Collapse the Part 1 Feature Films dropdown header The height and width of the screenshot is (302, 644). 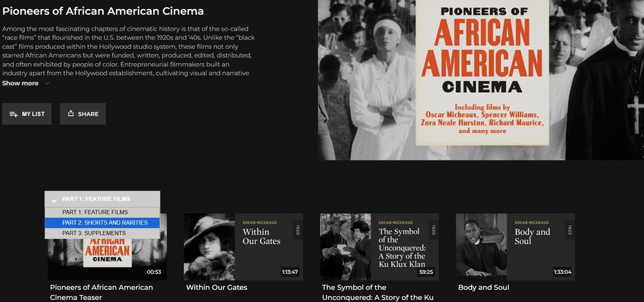point(102,199)
